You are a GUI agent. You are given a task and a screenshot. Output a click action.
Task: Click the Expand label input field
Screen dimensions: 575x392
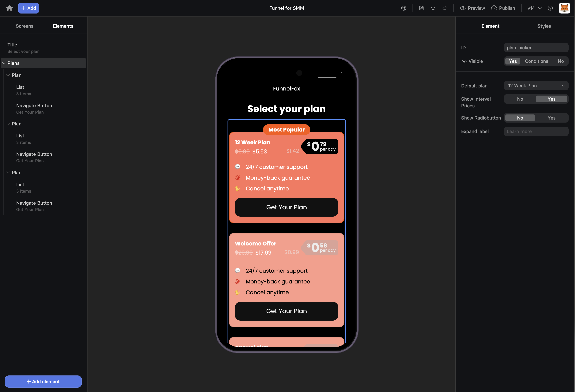pos(536,132)
